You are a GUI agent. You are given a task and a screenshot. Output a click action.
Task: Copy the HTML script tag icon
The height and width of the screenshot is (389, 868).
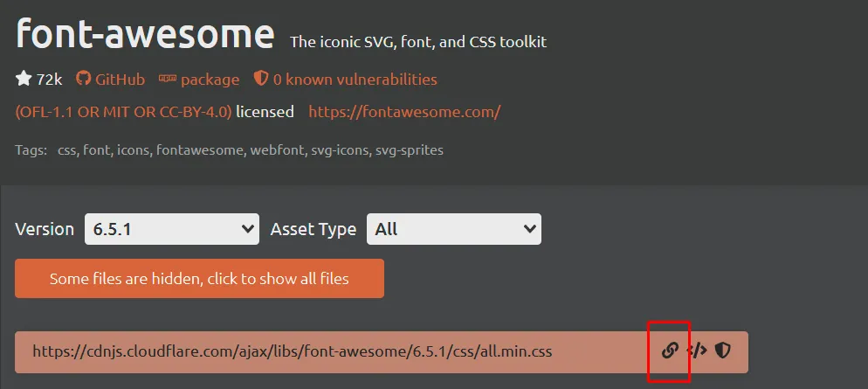coord(696,351)
